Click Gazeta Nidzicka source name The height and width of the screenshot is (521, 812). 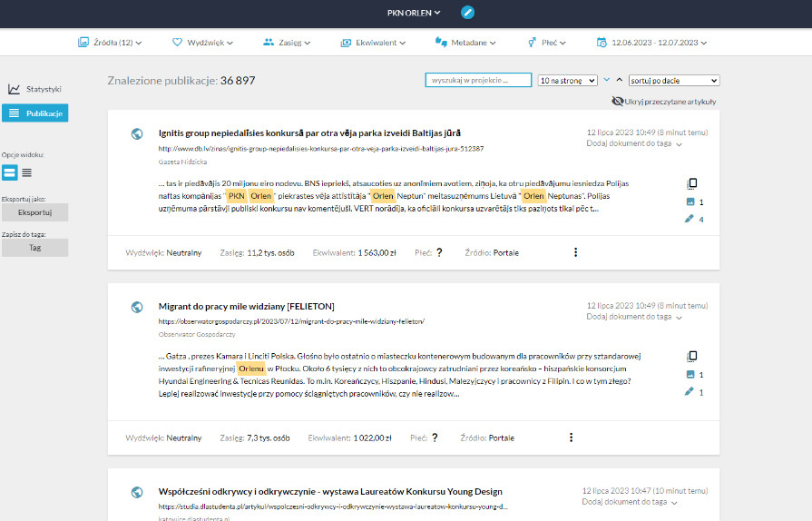182,162
